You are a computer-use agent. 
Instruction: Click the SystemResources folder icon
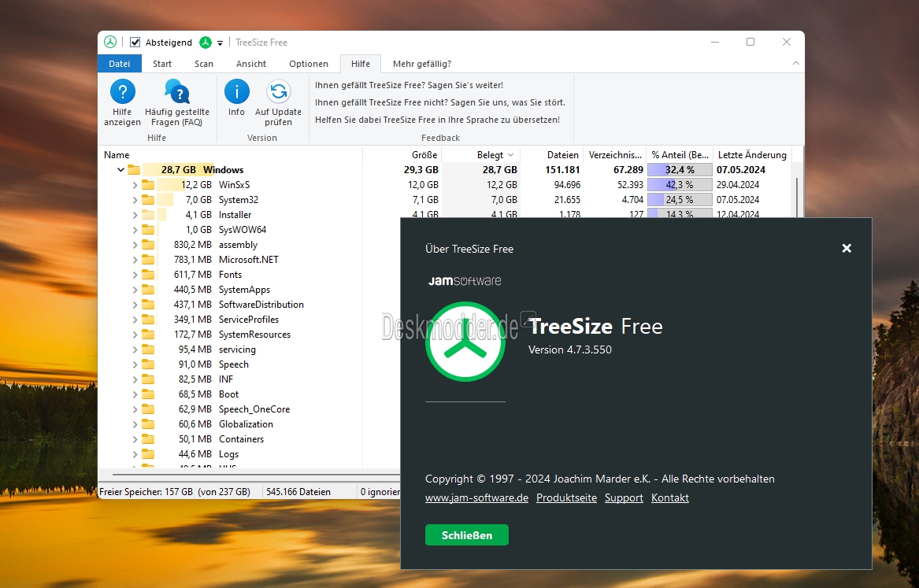pos(148,335)
